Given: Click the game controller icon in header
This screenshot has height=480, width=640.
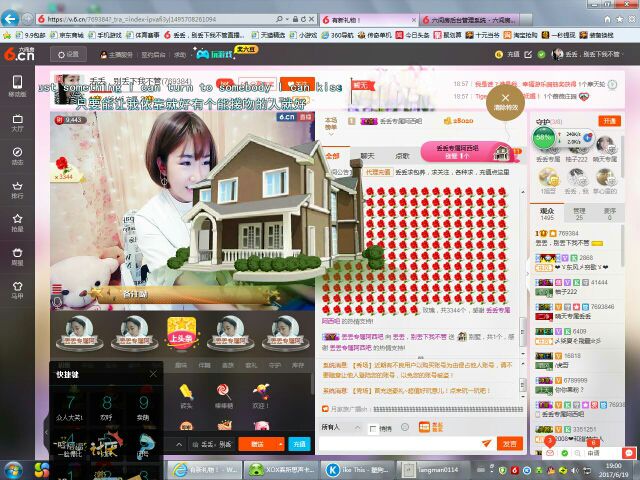Looking at the screenshot, I should click(x=202, y=54).
